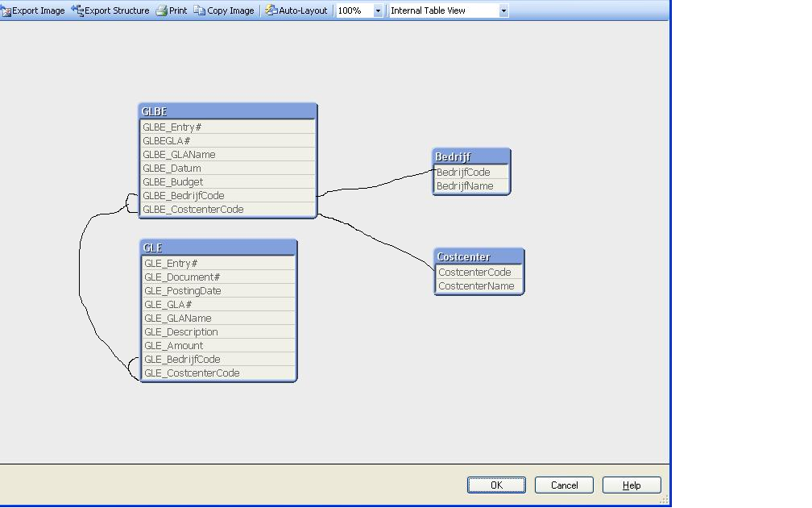Select the Bedrijf table header
The height and width of the screenshot is (508, 812).
(x=472, y=156)
